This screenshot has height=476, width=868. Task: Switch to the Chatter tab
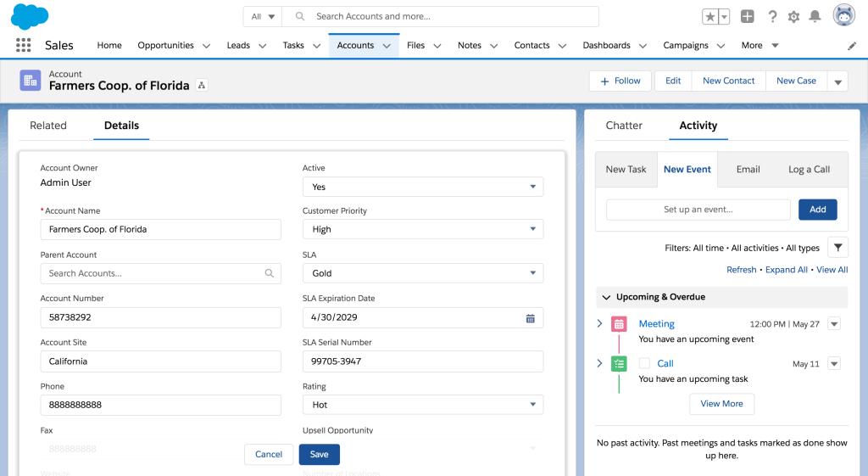pos(624,126)
